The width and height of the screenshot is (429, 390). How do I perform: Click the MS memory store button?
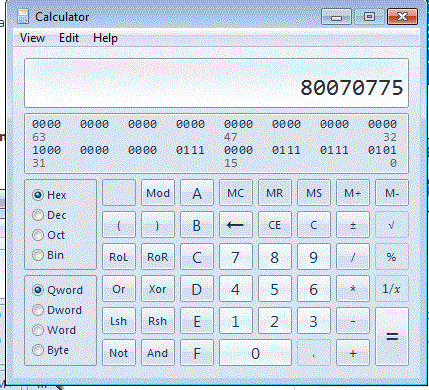[x=314, y=193]
